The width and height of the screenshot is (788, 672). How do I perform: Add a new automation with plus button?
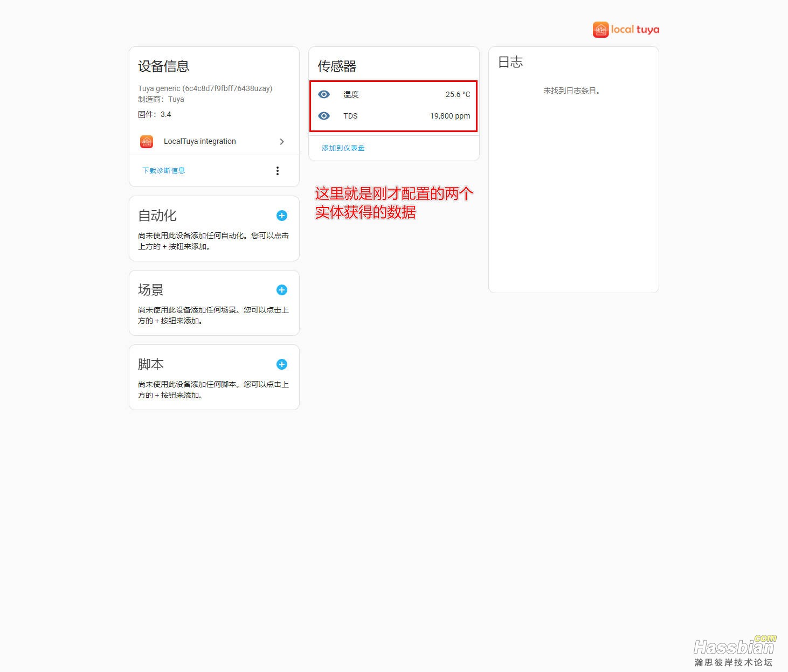point(282,216)
